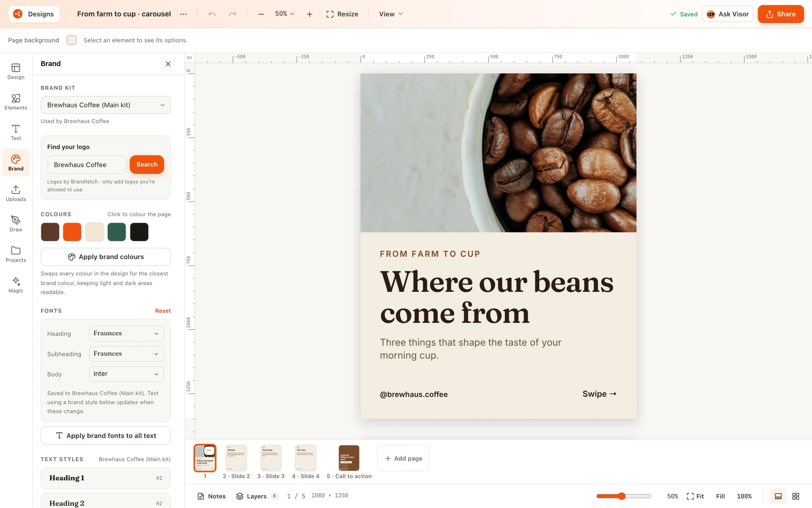The image size is (812, 508).
Task: Select the Draw tool in sidebar
Action: 16,224
